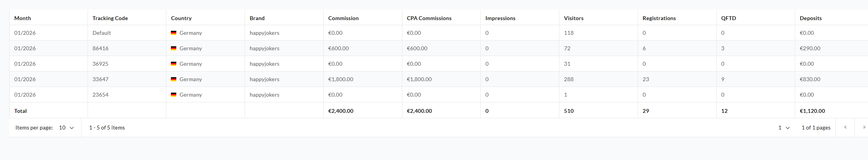Click the QFTD column header
The width and height of the screenshot is (868, 160).
(728, 18)
